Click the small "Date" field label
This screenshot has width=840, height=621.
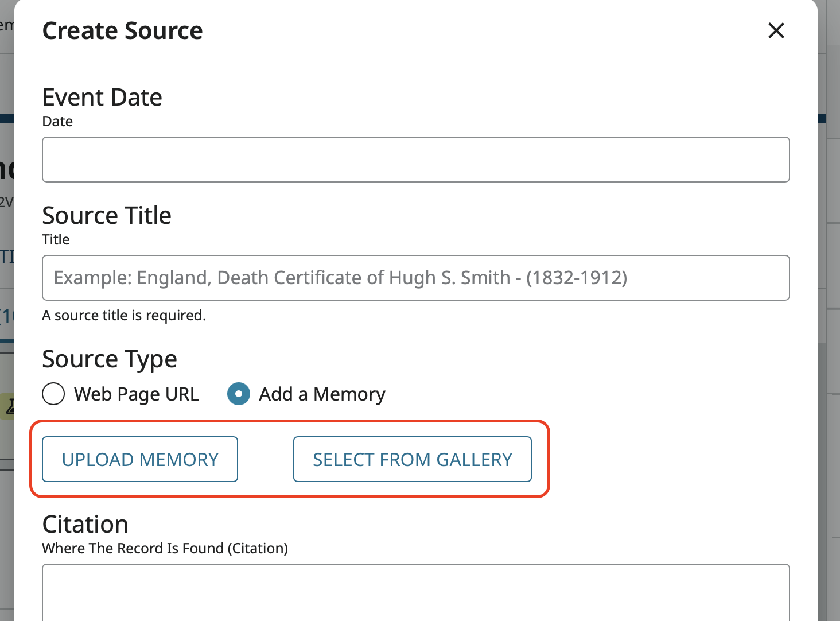pos(57,122)
